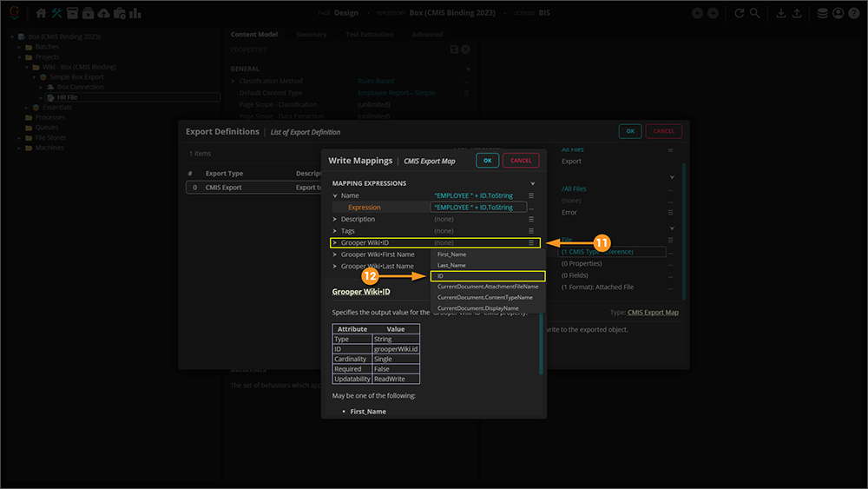The image size is (868, 489).
Task: Collapse the Mapping Expressions section
Action: pyautogui.click(x=533, y=184)
